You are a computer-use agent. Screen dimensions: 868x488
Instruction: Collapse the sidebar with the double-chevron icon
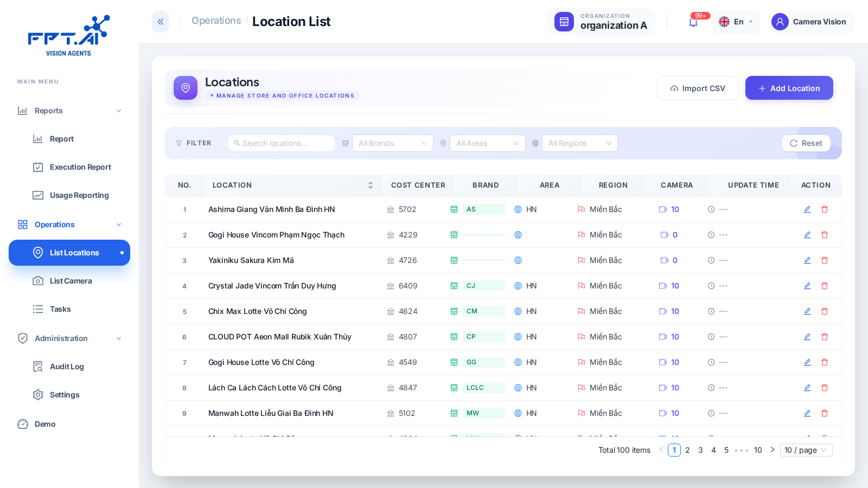click(161, 22)
